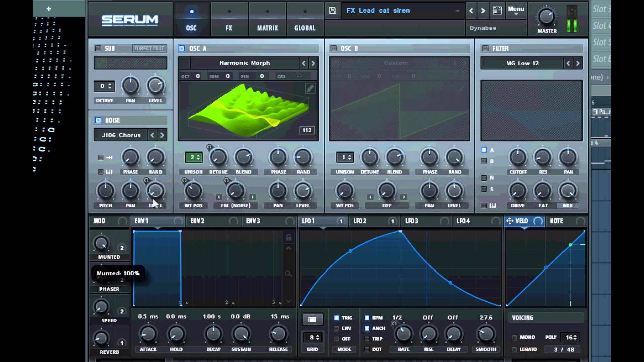Image resolution: width=644 pixels, height=362 pixels.
Task: Open the Harmonic Morph wavetable list
Action: point(245,63)
